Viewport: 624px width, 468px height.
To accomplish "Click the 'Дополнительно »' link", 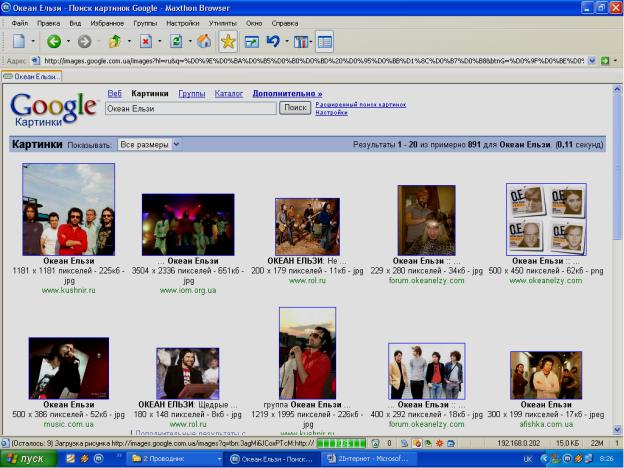I will click(287, 94).
